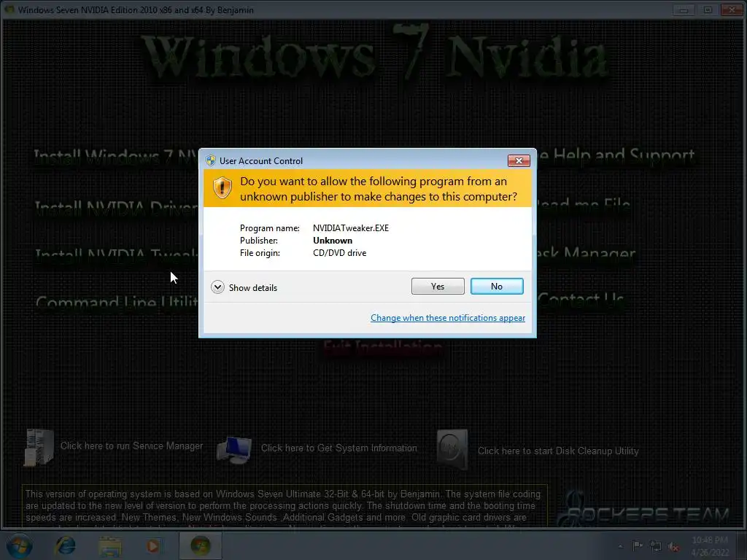Click Install NVIDIA Tweaker option in the installer

117,254
